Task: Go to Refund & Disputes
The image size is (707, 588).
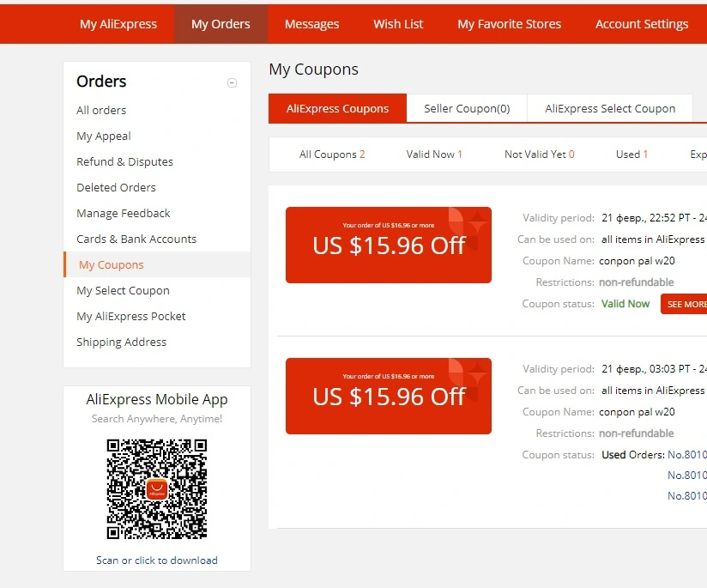Action: click(x=124, y=161)
